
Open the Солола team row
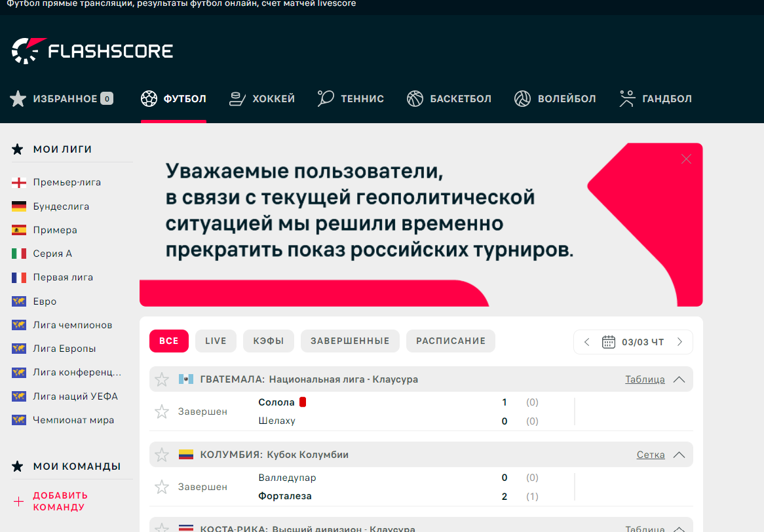point(277,402)
